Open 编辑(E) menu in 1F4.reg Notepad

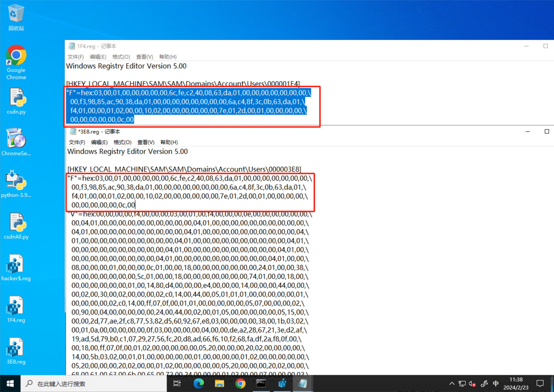click(98, 57)
